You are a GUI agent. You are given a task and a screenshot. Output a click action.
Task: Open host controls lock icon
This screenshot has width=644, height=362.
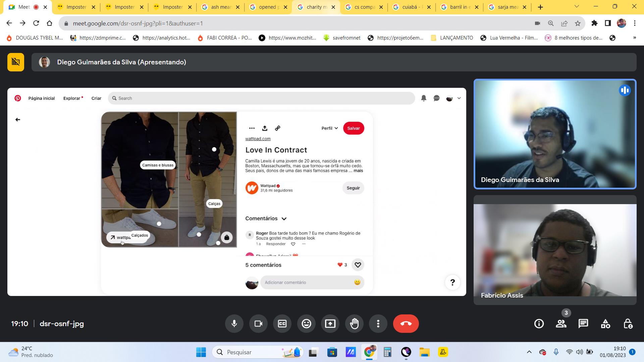[628, 323]
